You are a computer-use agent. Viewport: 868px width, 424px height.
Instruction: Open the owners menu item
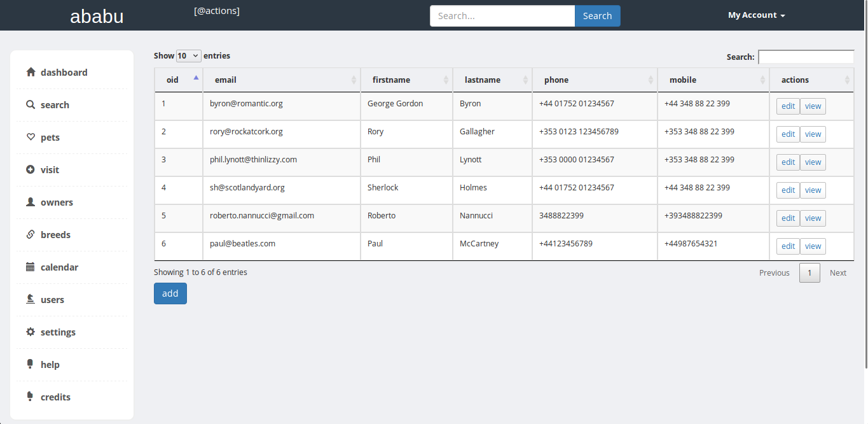click(x=57, y=202)
